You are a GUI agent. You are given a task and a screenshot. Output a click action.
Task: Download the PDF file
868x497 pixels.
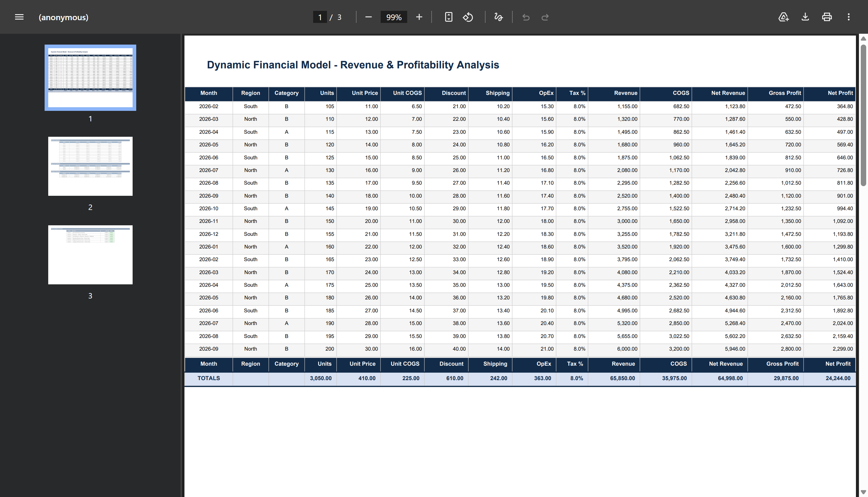pyautogui.click(x=805, y=17)
